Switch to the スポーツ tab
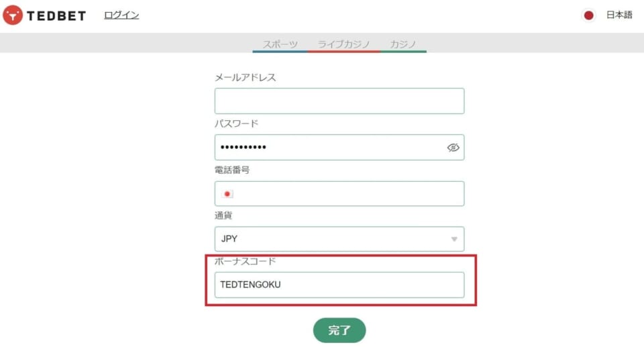This screenshot has width=644, height=347. (280, 44)
